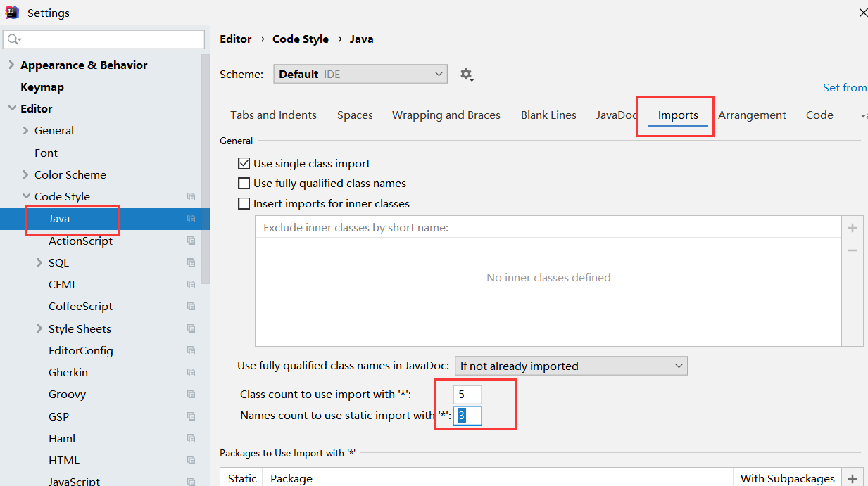Click the minus icon to remove inner class
868x486 pixels.
853,250
